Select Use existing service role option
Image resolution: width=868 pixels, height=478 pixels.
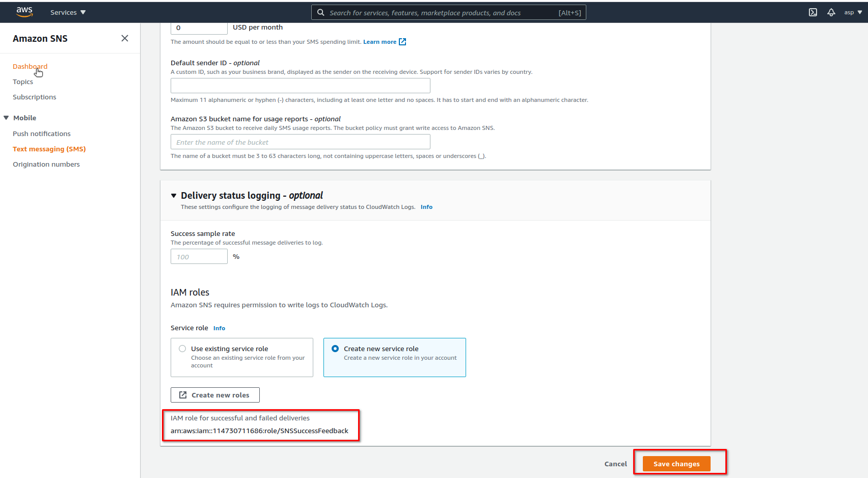coord(242,357)
